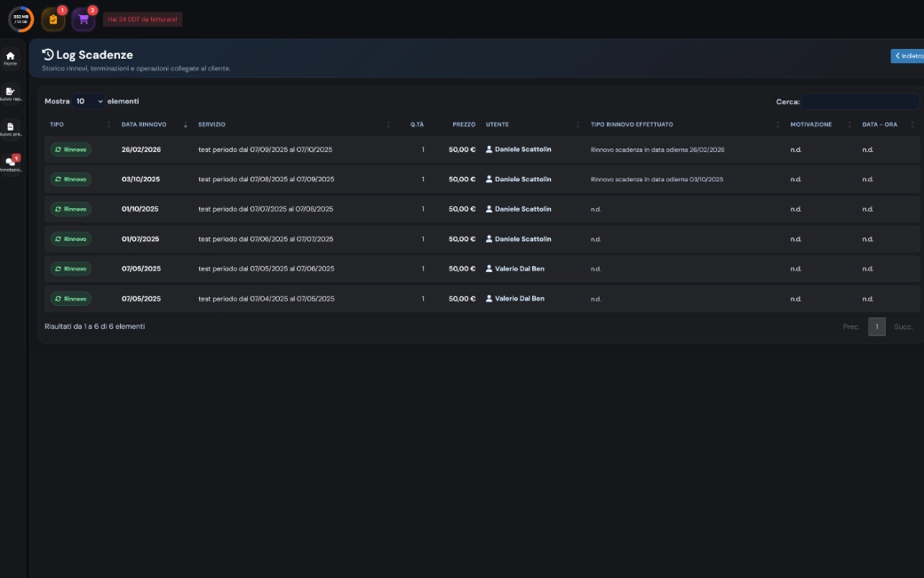
Task: Click the Rinnovo badge in the 01/10/2025 row
Action: (x=71, y=209)
